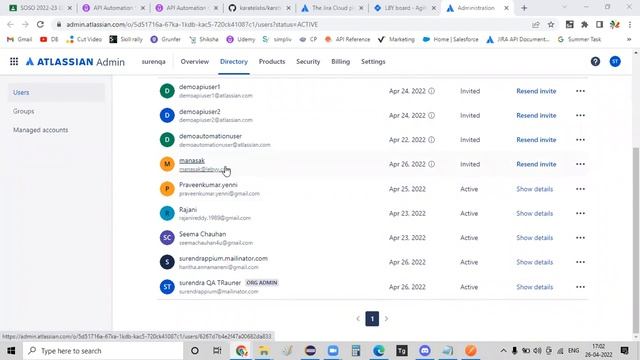Click info icon beside demoapiuser1's Apr 24 date

[x=431, y=91]
